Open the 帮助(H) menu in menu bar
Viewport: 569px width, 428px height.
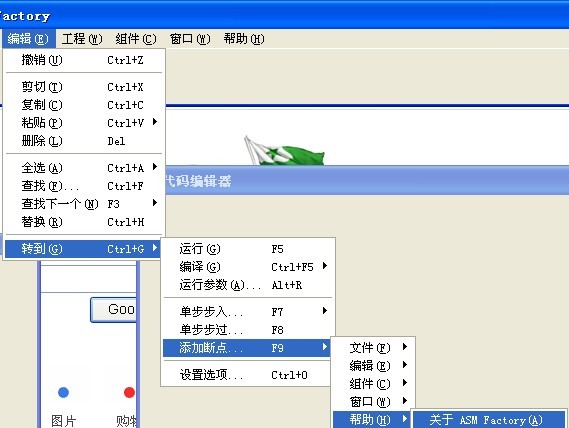click(x=243, y=39)
